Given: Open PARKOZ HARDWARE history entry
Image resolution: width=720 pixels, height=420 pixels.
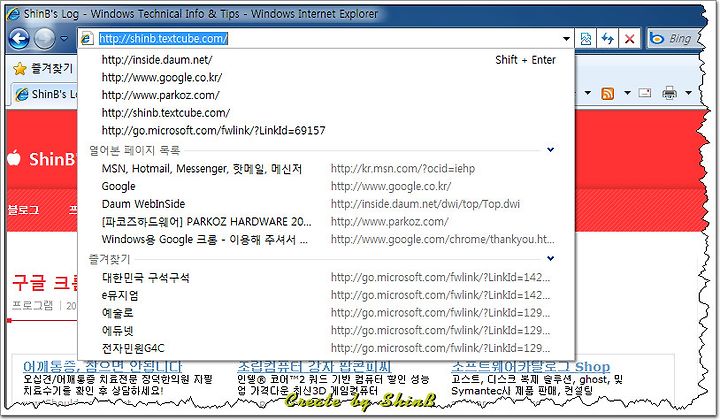Looking at the screenshot, I should pyautogui.click(x=326, y=222).
